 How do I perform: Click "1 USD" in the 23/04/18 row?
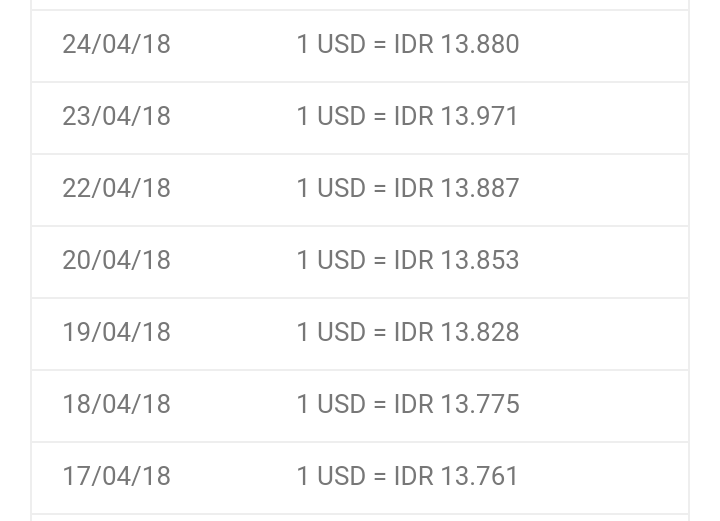(331, 116)
